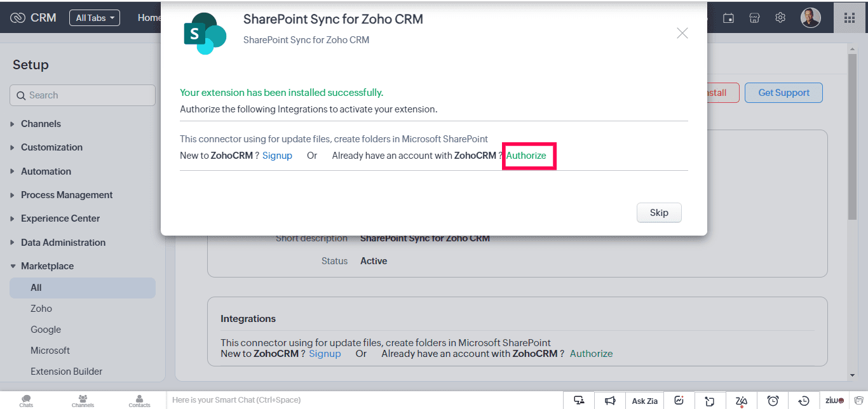Image resolution: width=868 pixels, height=409 pixels.
Task: Open Setup gear icon in top bar
Action: click(x=780, y=18)
